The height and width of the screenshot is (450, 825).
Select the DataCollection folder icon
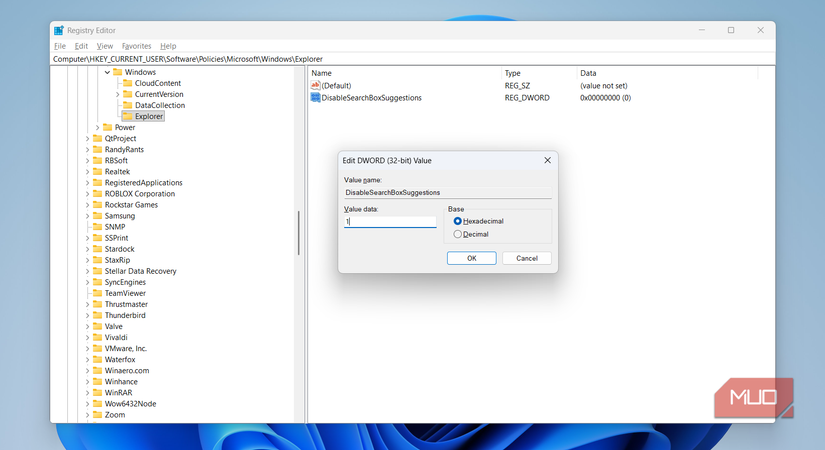point(127,105)
